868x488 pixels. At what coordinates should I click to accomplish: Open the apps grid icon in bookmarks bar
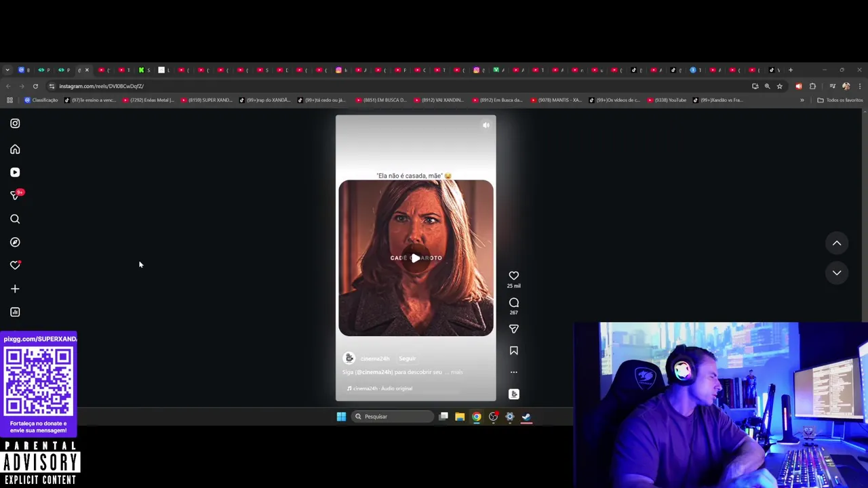click(9, 100)
